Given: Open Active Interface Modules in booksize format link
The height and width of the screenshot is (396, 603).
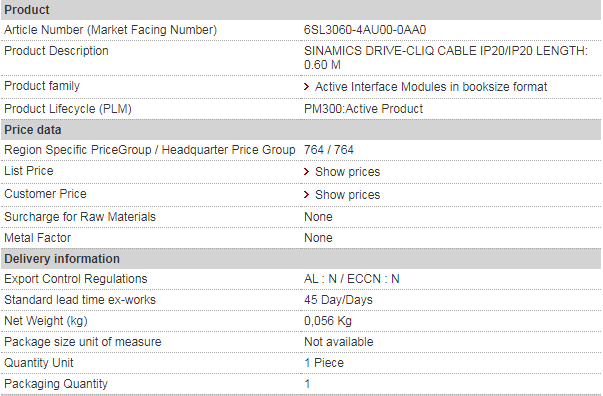Looking at the screenshot, I should (431, 87).
